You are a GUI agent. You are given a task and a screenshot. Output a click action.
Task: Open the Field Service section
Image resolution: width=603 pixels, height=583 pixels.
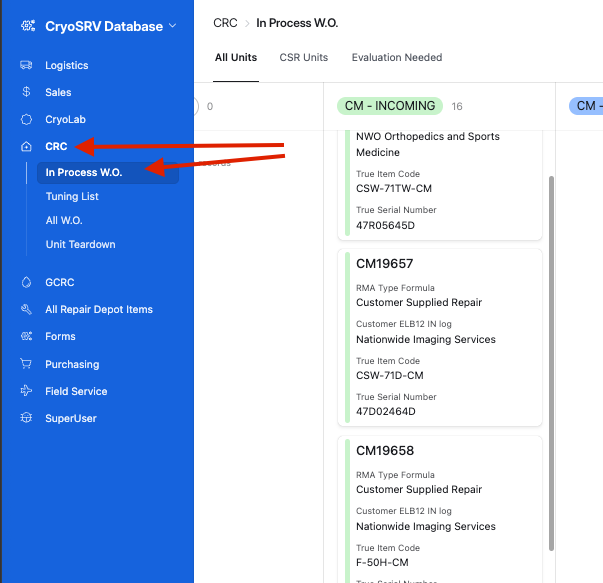click(x=76, y=391)
